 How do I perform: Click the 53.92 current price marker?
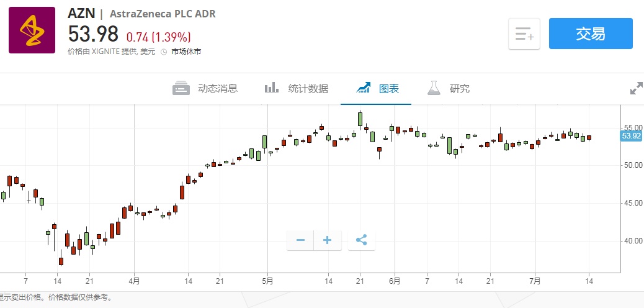coord(632,135)
